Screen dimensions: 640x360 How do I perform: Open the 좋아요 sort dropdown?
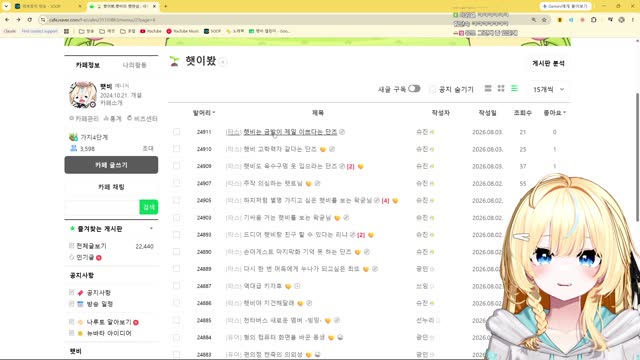click(x=555, y=113)
